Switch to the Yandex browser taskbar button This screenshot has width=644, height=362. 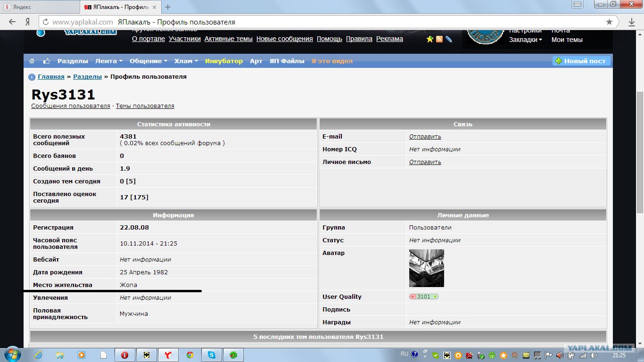point(168,355)
